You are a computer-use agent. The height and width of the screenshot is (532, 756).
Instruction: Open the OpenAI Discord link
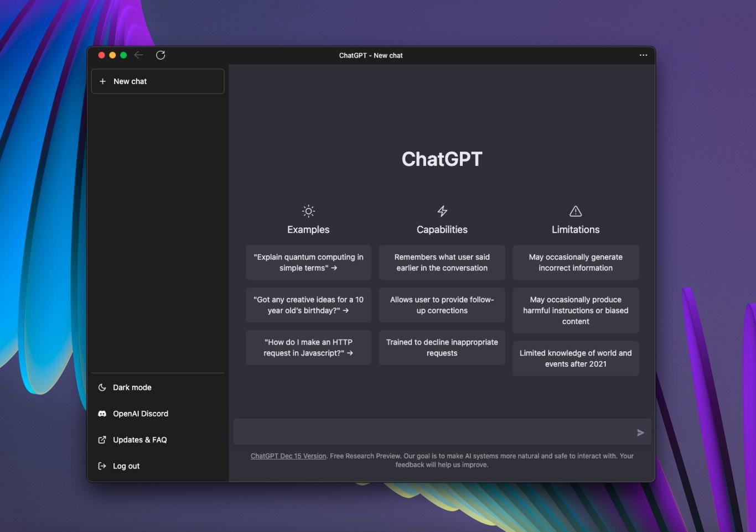click(158, 414)
